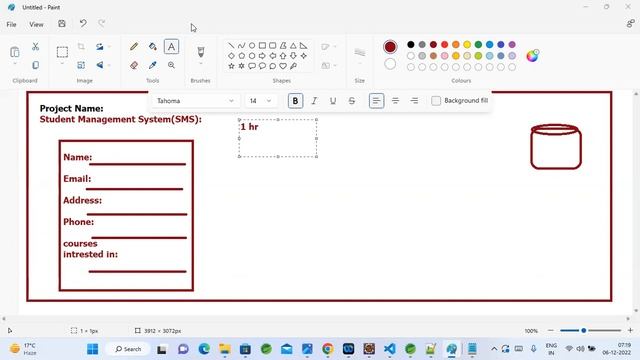This screenshot has width=640, height=360.
Task: Choose the Diamond shape
Action: 231,56
